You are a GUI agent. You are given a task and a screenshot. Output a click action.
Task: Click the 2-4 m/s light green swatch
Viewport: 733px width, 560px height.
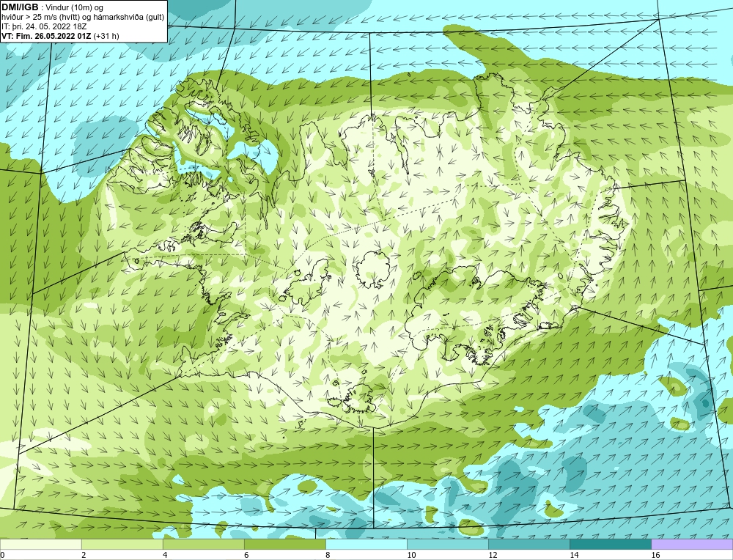click(x=122, y=544)
